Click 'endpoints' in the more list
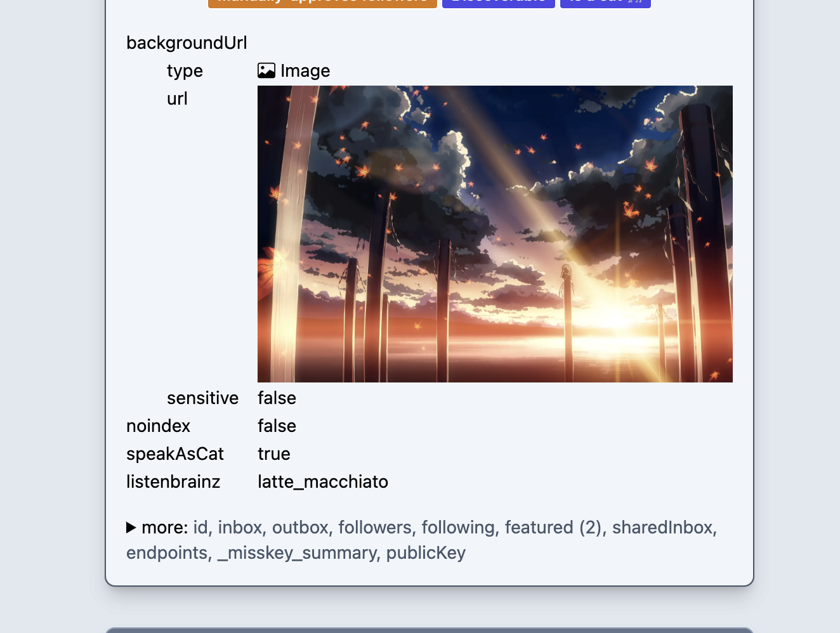 pyautogui.click(x=166, y=552)
